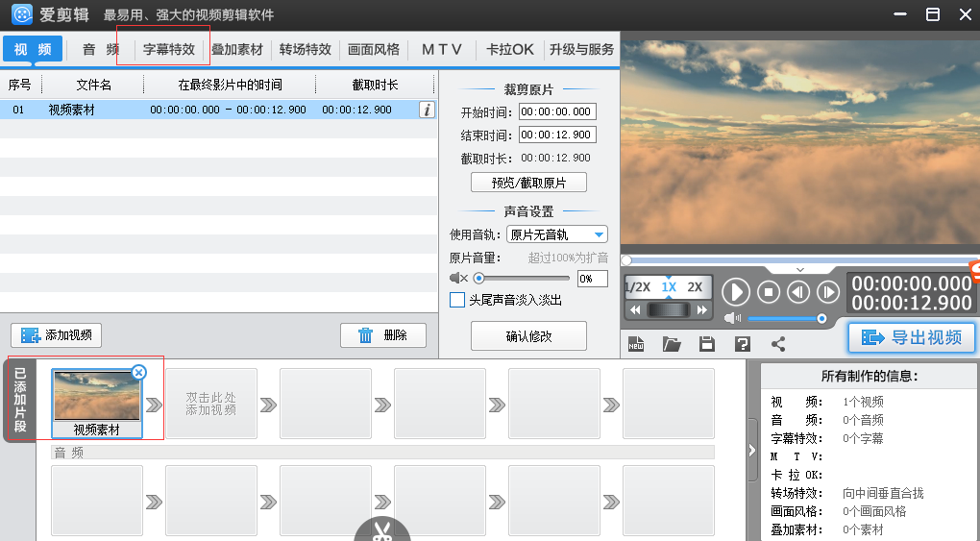This screenshot has height=541, width=980.
Task: Adjust the 原片音量 slider handle
Action: [478, 278]
